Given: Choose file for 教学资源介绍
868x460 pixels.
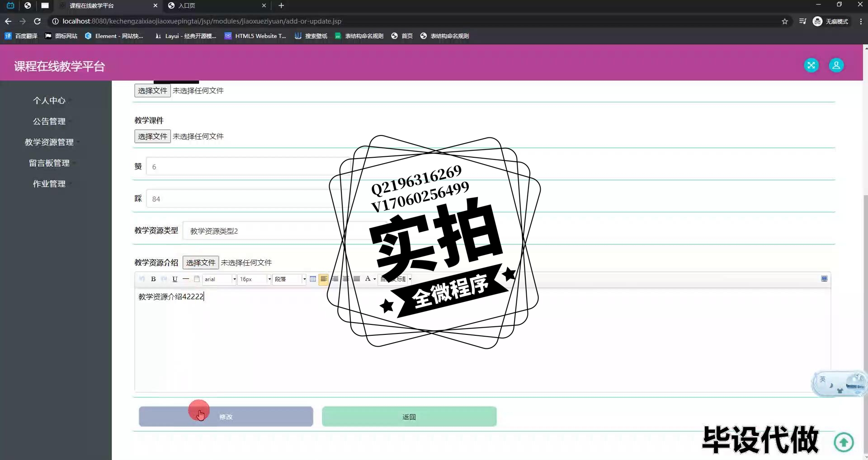Looking at the screenshot, I should point(201,263).
